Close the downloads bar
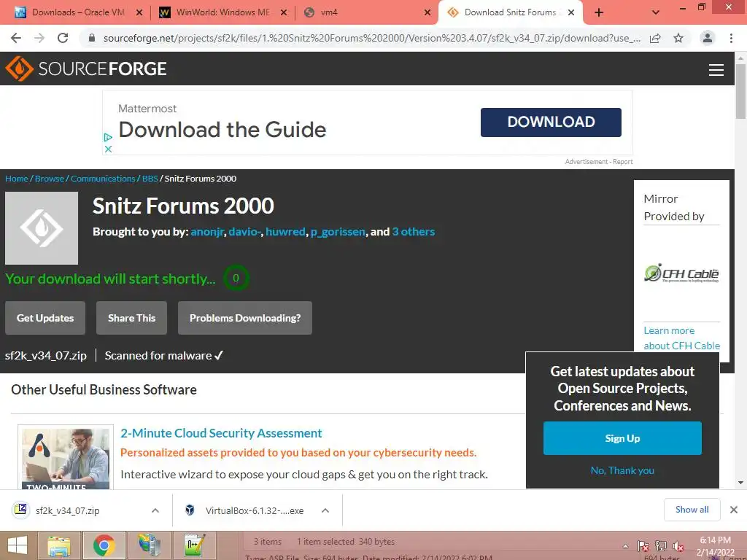 click(734, 510)
